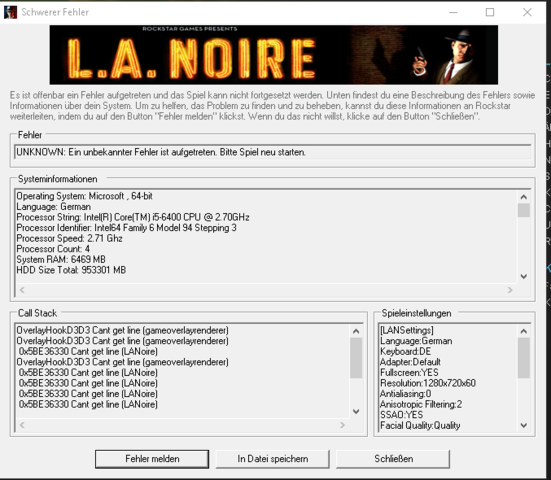Viewport: 551px width, 480px height.
Task: Click down arrow in Call Stack scrollbar
Action: [356, 411]
